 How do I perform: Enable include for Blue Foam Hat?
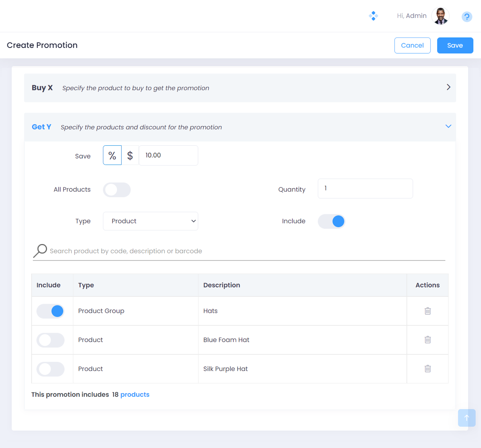coord(51,340)
